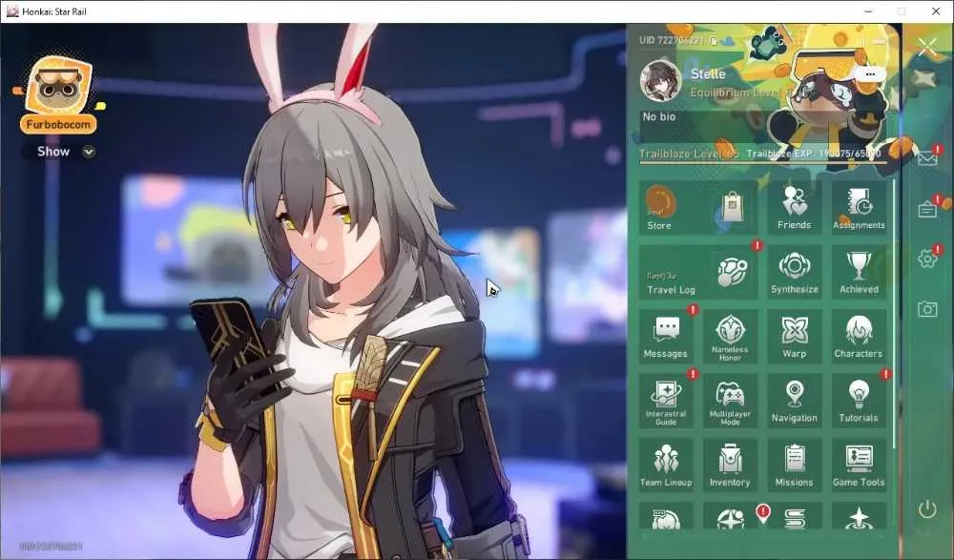Copy the UID with the copy icon

(713, 41)
